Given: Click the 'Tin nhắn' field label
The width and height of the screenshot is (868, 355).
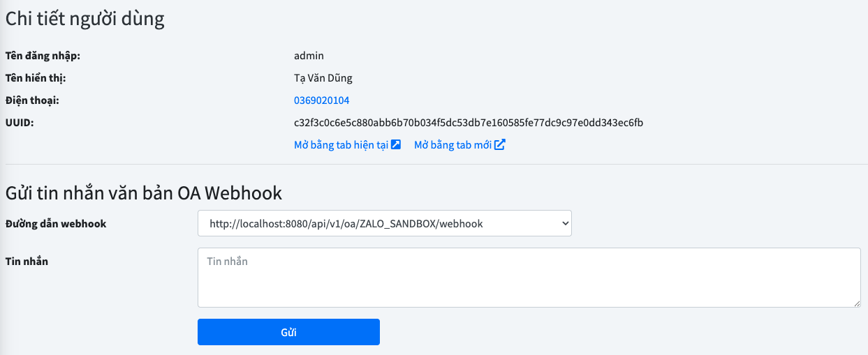Looking at the screenshot, I should pos(27,262).
